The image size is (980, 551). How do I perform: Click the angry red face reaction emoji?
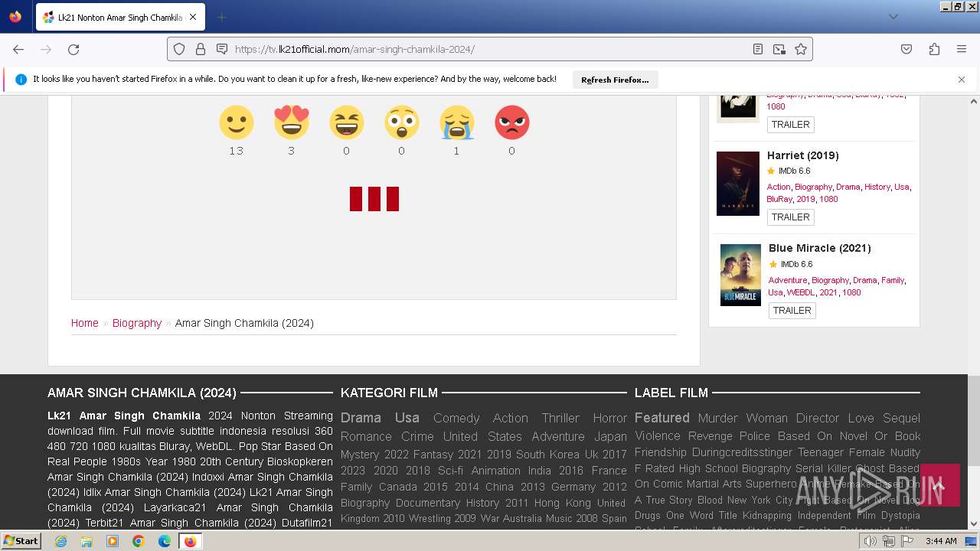pyautogui.click(x=511, y=122)
